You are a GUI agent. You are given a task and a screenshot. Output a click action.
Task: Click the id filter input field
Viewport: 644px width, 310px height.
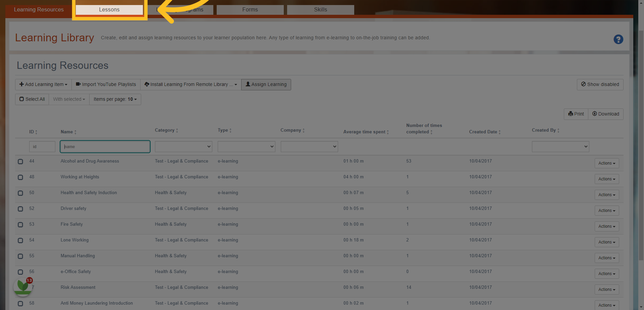pos(42,146)
